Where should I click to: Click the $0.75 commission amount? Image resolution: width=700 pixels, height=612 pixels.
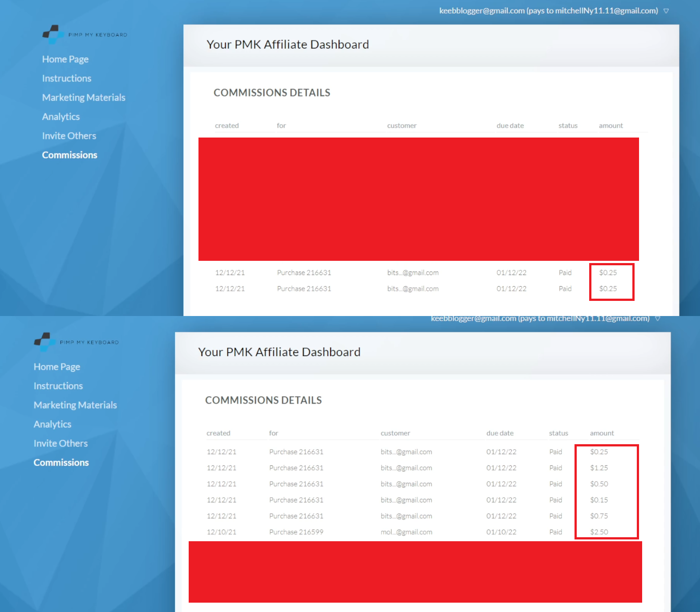tap(599, 516)
